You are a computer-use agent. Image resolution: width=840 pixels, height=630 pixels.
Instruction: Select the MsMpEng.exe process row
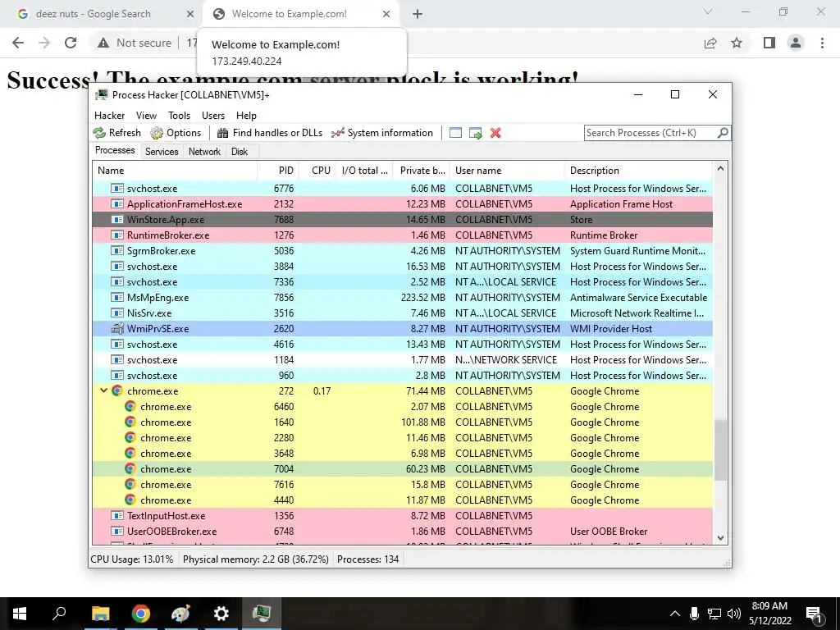click(403, 297)
